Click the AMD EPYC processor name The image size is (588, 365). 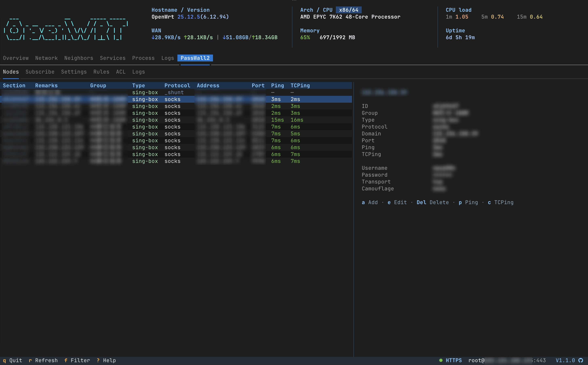coord(350,17)
